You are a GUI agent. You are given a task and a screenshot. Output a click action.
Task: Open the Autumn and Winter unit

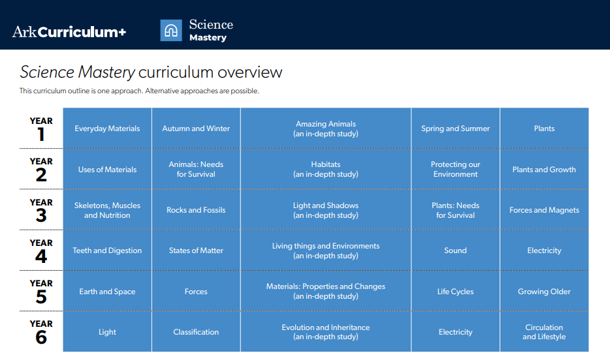tap(196, 129)
